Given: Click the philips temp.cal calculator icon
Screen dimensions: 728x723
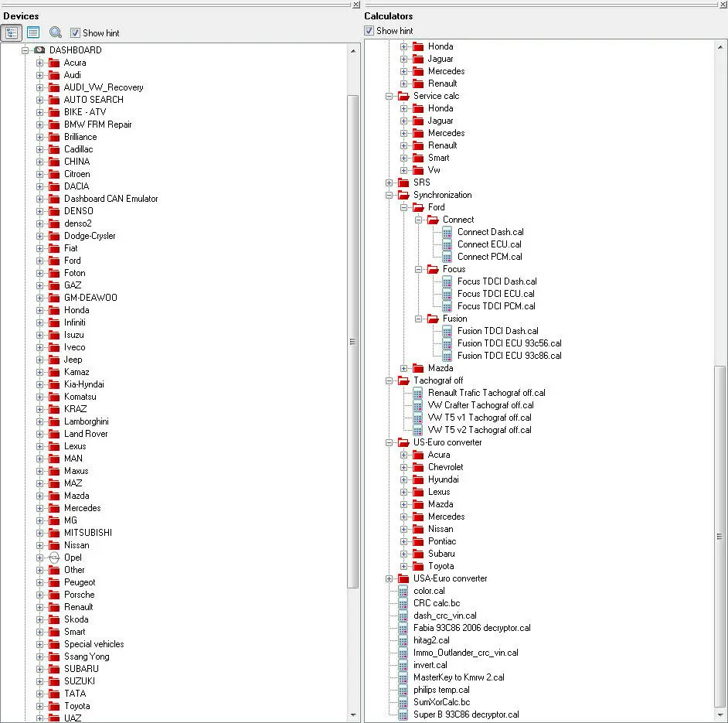Looking at the screenshot, I should coord(403,690).
